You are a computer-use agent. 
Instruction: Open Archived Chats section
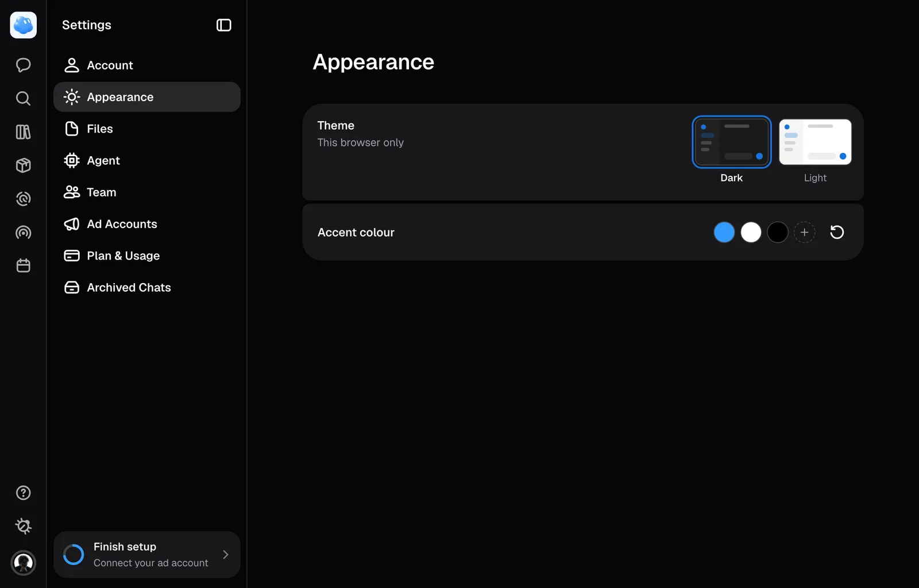[x=147, y=287]
